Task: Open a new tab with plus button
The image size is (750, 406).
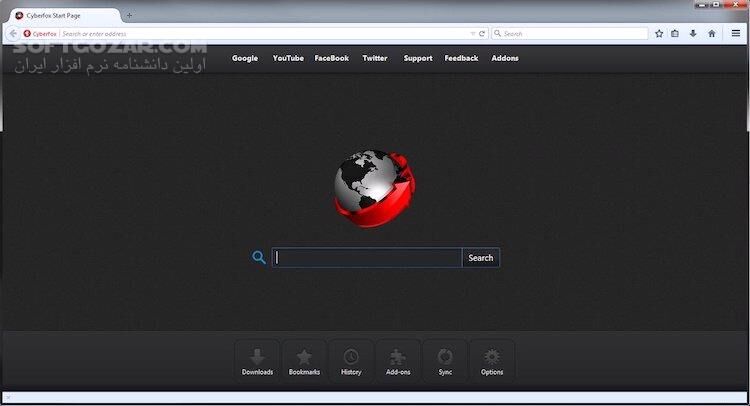Action: [x=129, y=15]
